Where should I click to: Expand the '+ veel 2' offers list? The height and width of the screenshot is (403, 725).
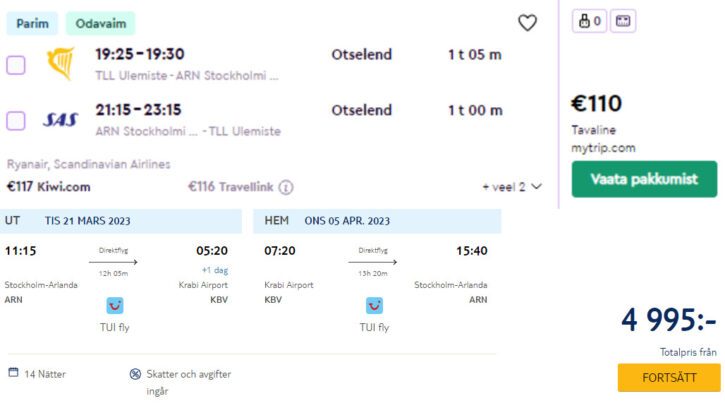click(512, 187)
